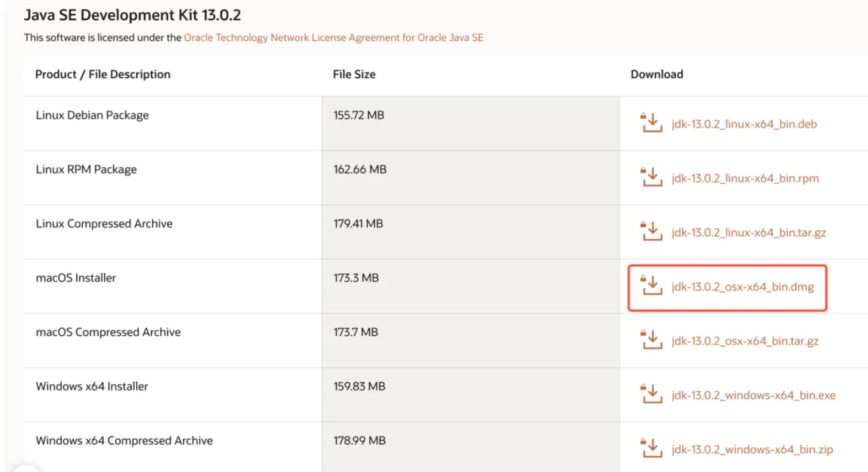Open jdk-13.0.2_windows-x64_bin.zip link
868x472 pixels.
coord(752,450)
